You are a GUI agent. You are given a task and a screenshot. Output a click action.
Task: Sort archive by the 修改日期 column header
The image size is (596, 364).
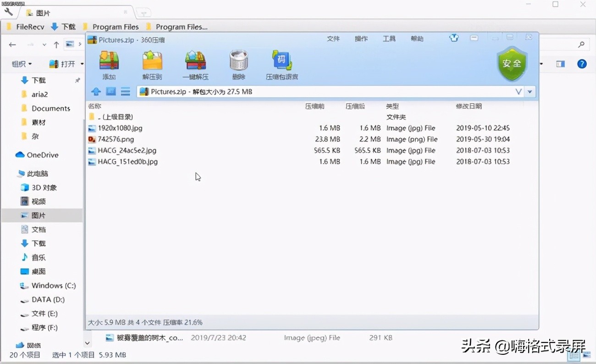click(469, 106)
